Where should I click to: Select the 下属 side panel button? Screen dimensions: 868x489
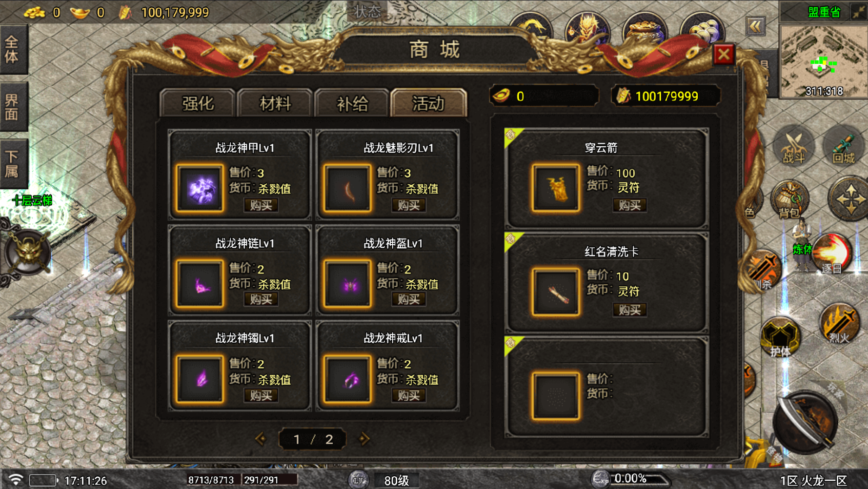tap(13, 164)
